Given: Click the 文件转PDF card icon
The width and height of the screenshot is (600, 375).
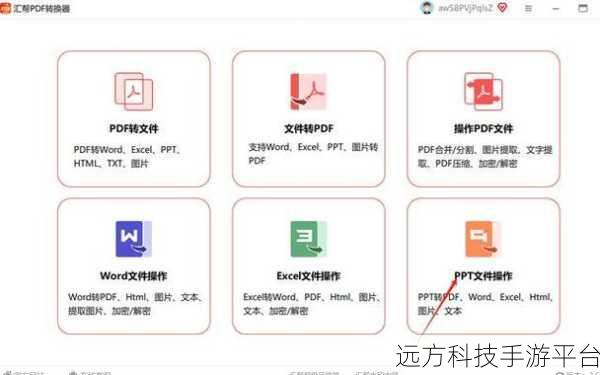Looking at the screenshot, I should tap(308, 92).
